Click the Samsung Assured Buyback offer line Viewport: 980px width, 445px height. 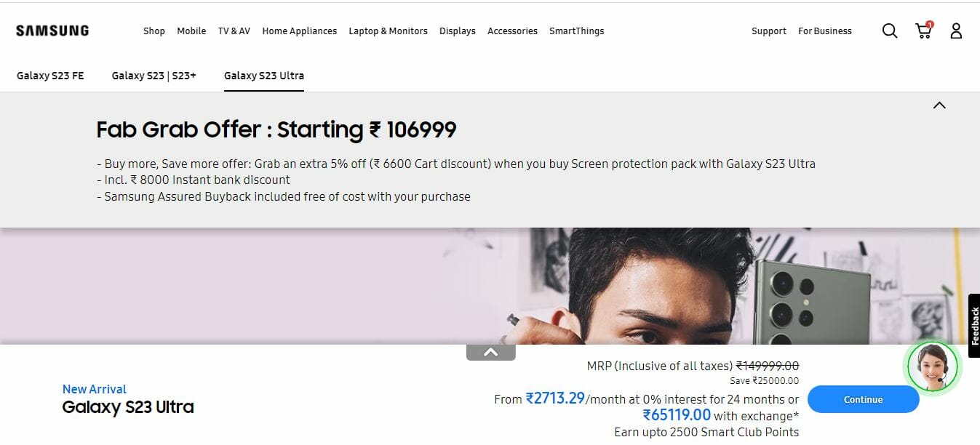point(284,196)
